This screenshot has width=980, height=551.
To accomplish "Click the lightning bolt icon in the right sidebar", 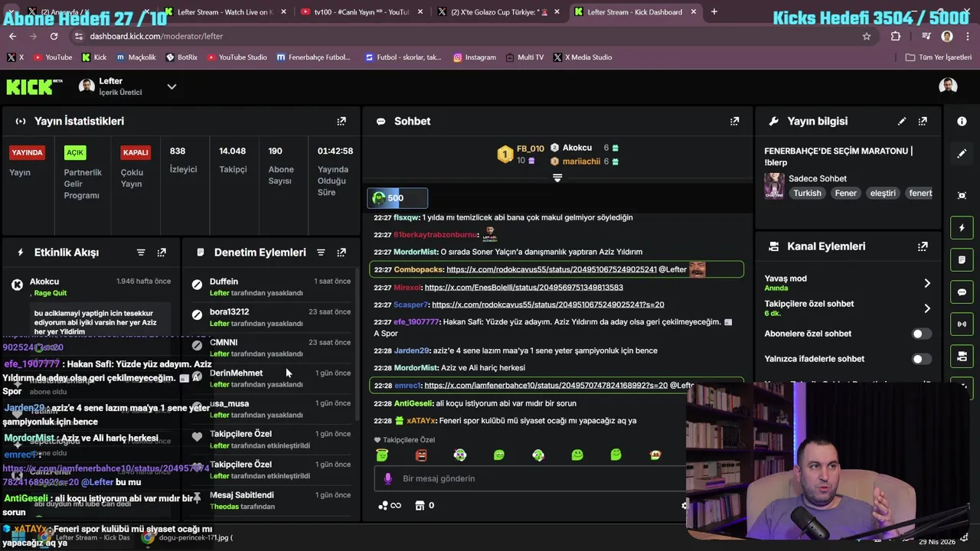I will (962, 228).
